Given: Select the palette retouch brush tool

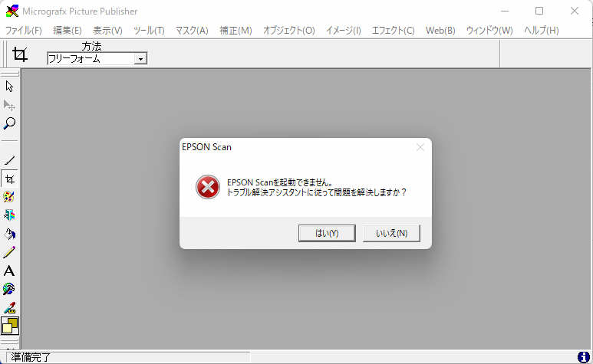Looking at the screenshot, I should click(9, 197).
